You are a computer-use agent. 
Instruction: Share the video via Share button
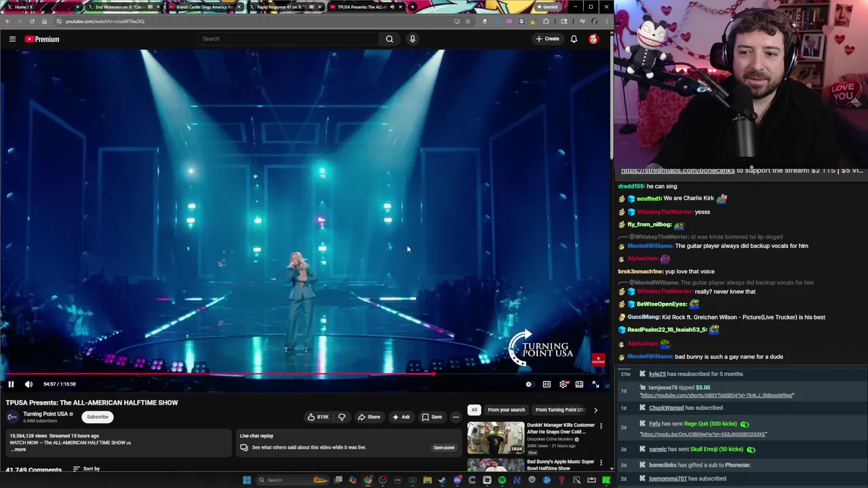pyautogui.click(x=369, y=417)
